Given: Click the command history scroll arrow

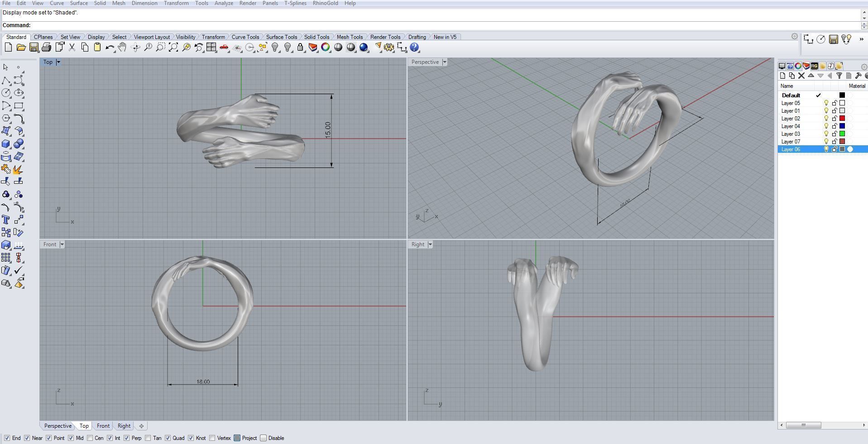Looking at the screenshot, I should [864, 13].
